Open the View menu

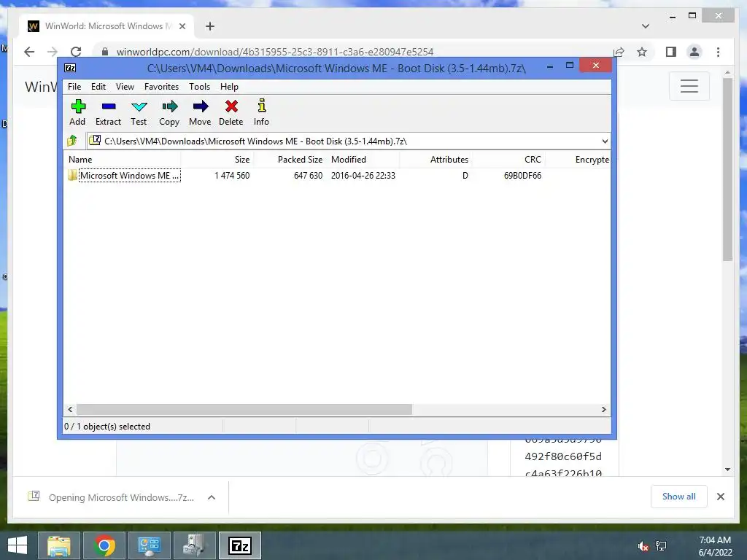tap(125, 87)
